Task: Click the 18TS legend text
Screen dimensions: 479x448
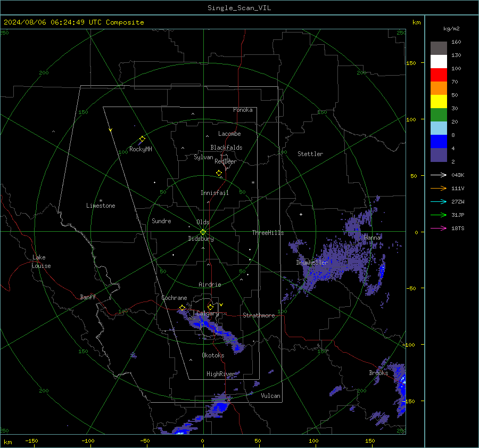Action: click(458, 228)
